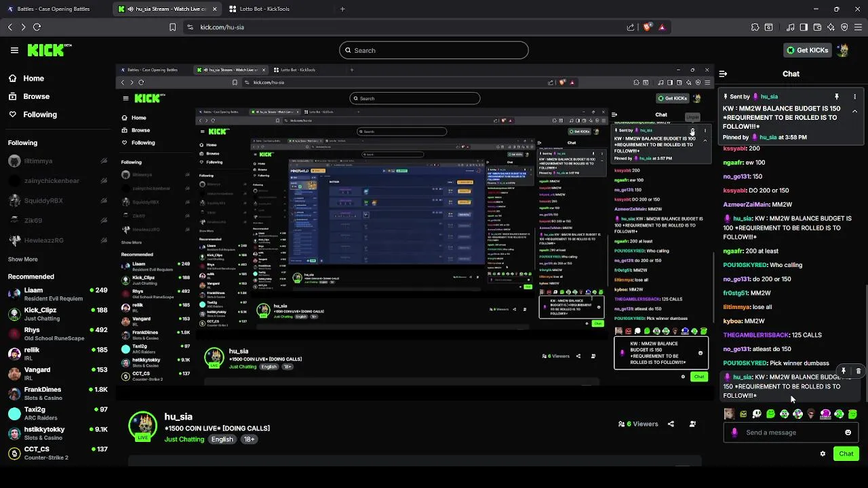
Task: Select the hu_sia Stream browser tab
Action: click(168, 9)
